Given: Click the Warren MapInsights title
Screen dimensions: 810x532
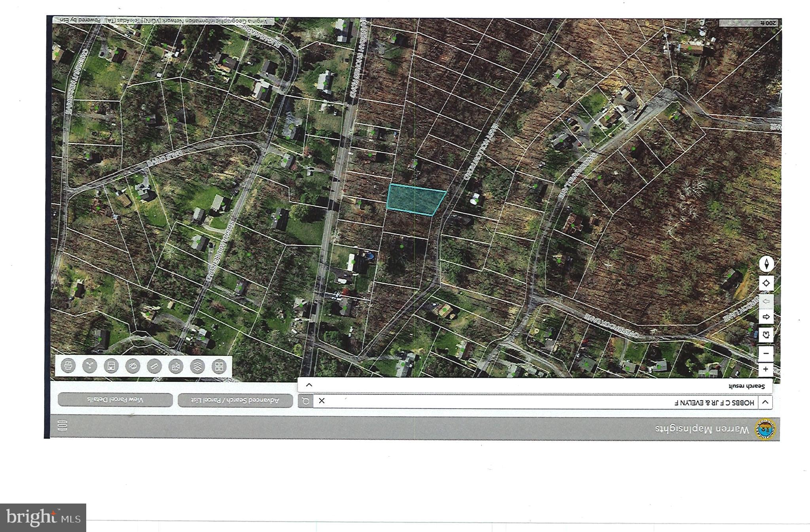Looking at the screenshot, I should tap(702, 430).
